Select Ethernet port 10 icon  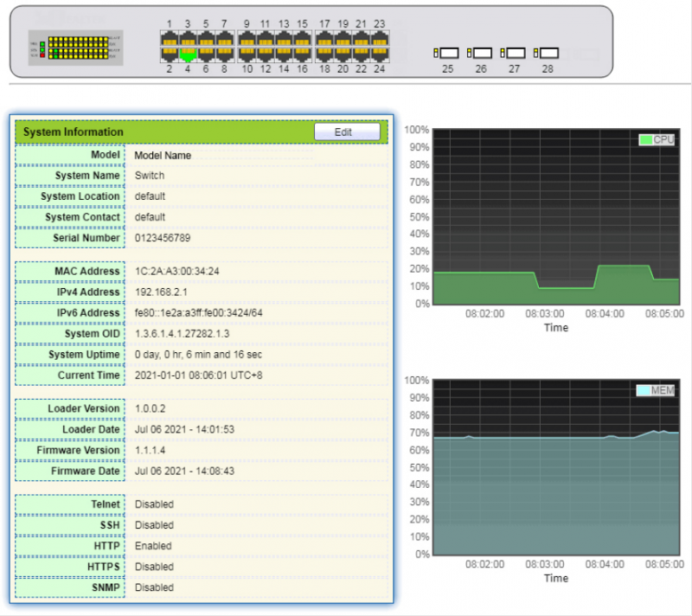pyautogui.click(x=247, y=55)
